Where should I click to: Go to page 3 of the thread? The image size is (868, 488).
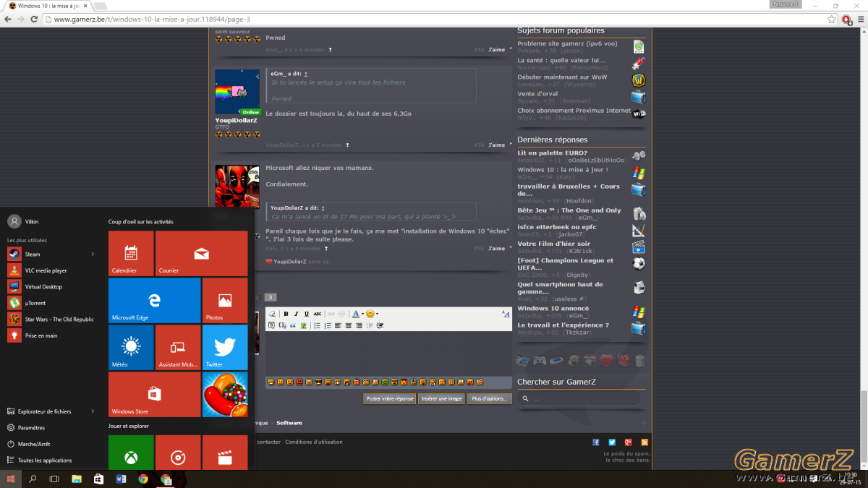(x=270, y=297)
